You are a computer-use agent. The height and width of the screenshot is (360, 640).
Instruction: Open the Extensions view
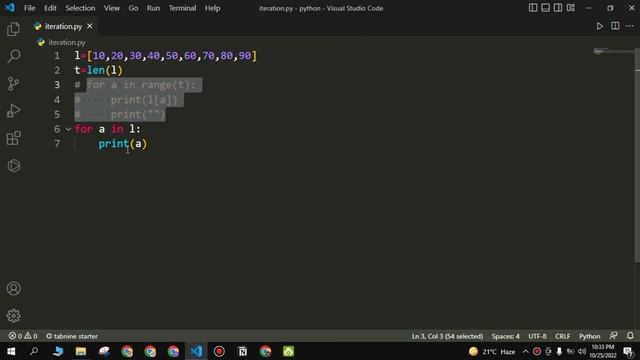[13, 138]
